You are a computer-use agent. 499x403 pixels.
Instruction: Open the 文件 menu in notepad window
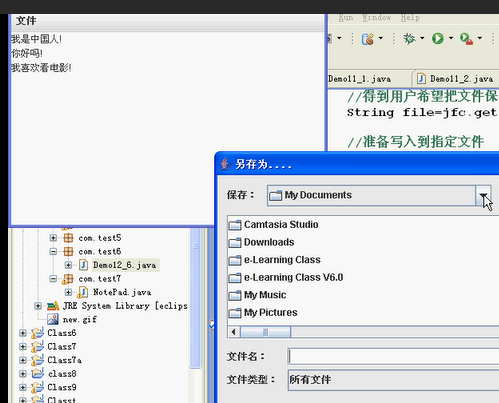point(26,21)
